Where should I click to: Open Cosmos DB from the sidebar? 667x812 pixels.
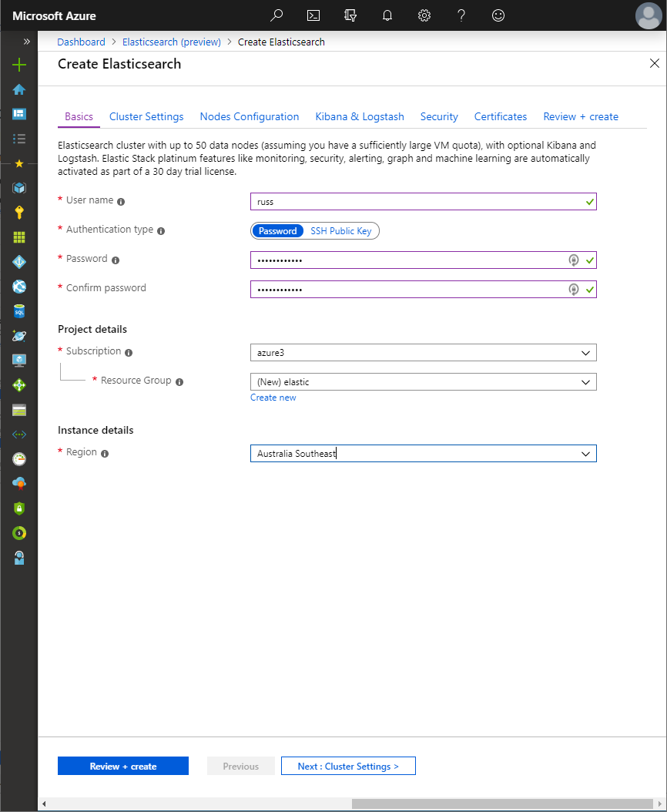click(18, 335)
